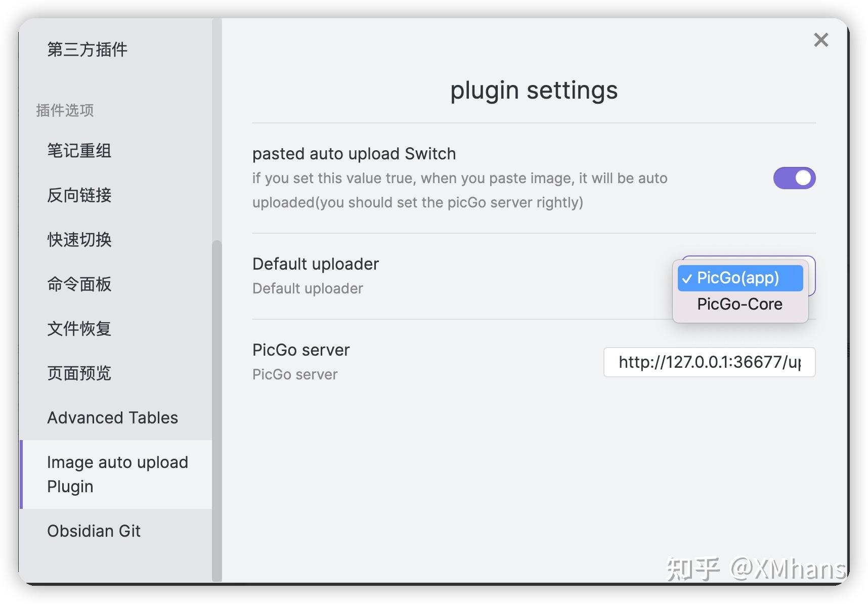The width and height of the screenshot is (868, 604).
Task: Open 笔记重组 plugin options
Action: tap(79, 151)
